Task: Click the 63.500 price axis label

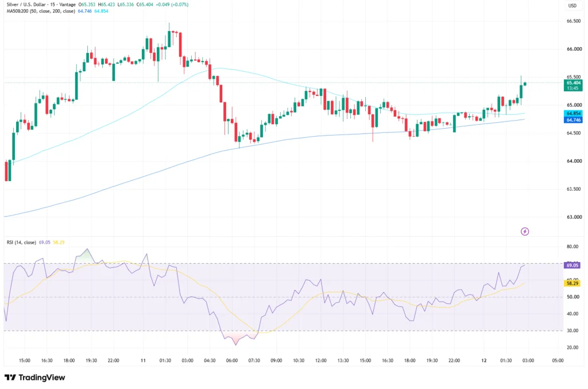Action: click(x=574, y=189)
